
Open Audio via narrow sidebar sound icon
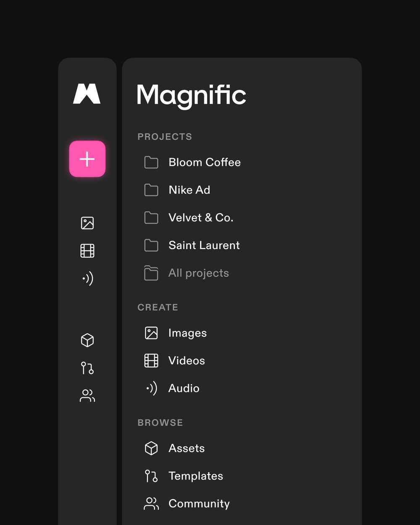[87, 278]
